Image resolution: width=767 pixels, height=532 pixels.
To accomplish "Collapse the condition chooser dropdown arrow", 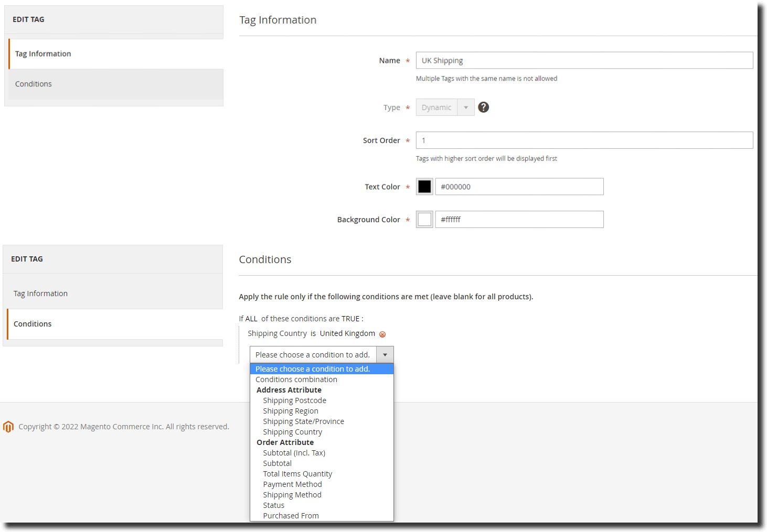I will pos(385,355).
